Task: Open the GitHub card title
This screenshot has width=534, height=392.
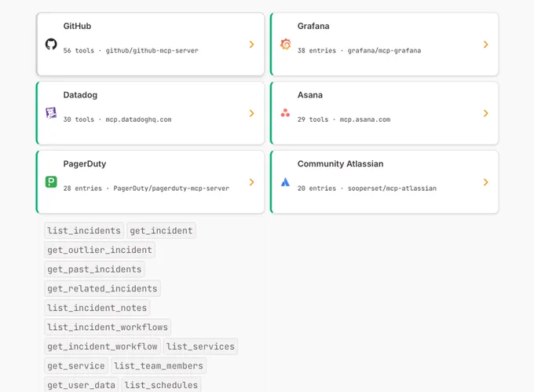Action: [77, 26]
